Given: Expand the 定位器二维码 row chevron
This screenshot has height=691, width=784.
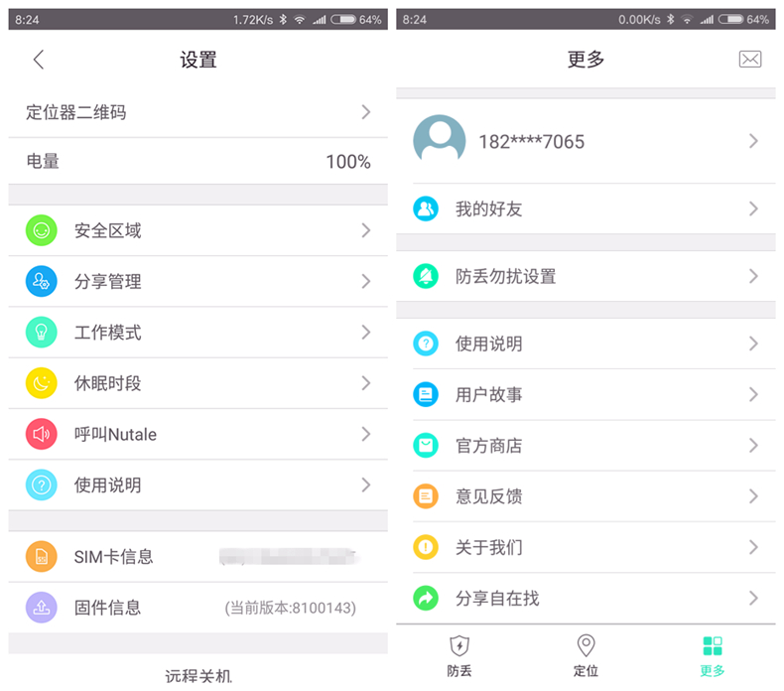Looking at the screenshot, I should (x=365, y=112).
